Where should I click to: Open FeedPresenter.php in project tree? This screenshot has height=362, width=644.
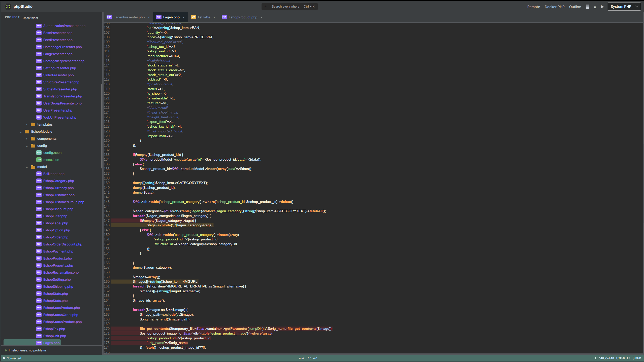(58, 40)
